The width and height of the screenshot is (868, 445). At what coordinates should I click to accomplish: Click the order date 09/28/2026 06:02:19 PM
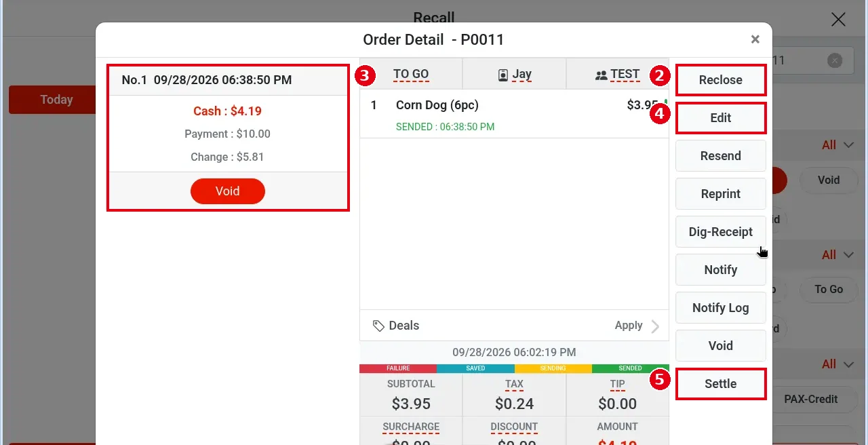[514, 353]
